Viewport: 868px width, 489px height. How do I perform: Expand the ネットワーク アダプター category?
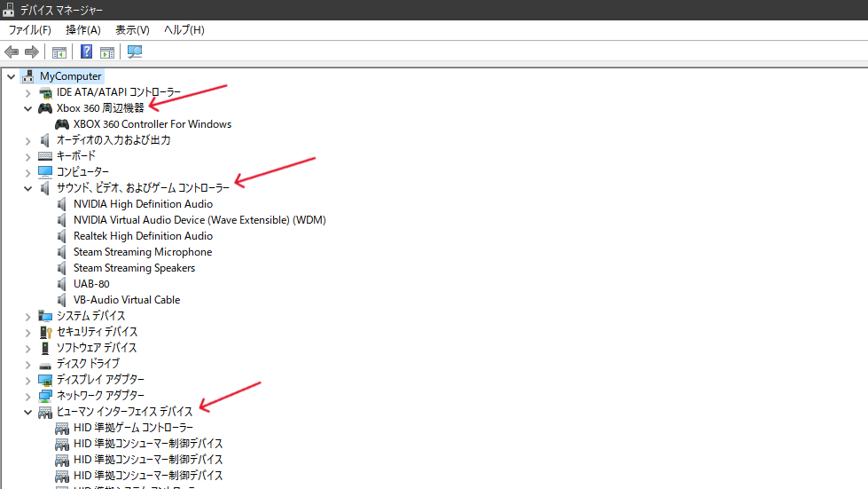[x=27, y=396]
